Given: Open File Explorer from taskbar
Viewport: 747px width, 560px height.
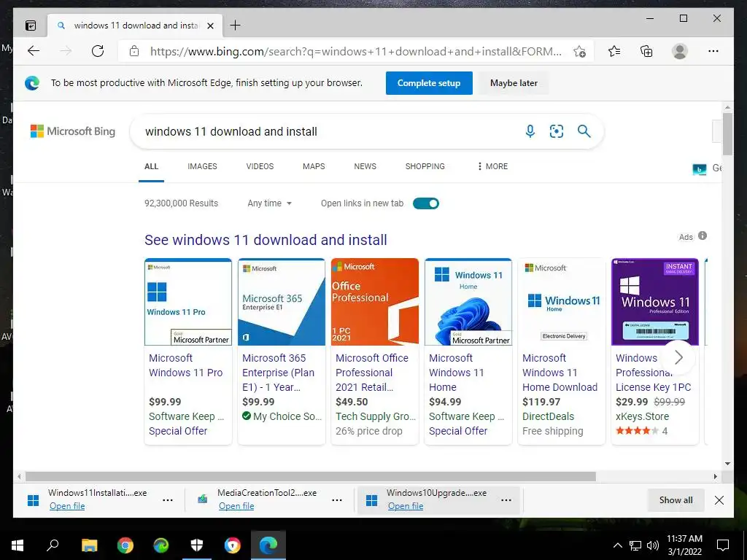Looking at the screenshot, I should (89, 545).
